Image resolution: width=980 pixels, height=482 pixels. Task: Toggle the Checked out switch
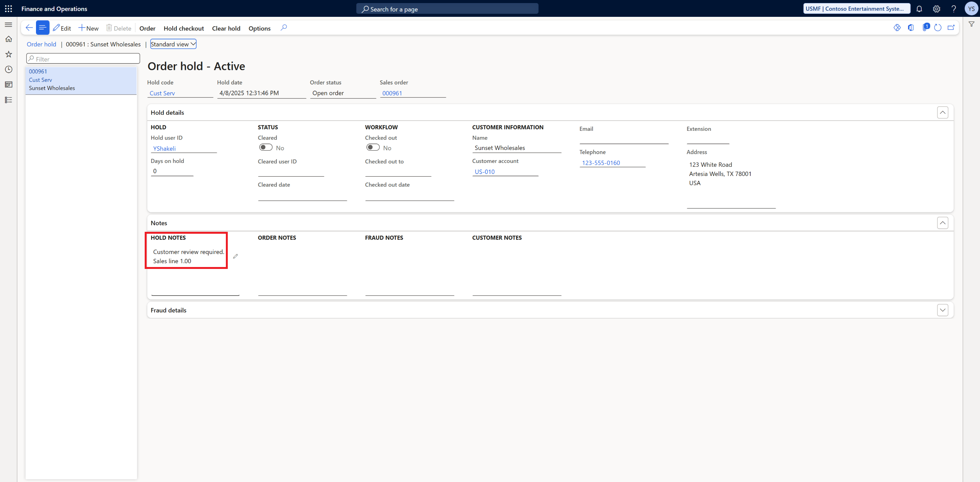tap(373, 147)
